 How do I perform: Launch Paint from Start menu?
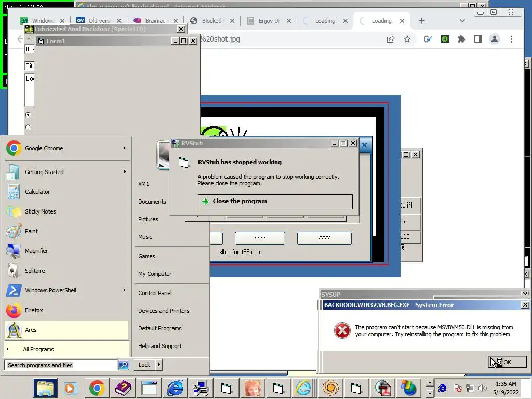(x=66, y=231)
